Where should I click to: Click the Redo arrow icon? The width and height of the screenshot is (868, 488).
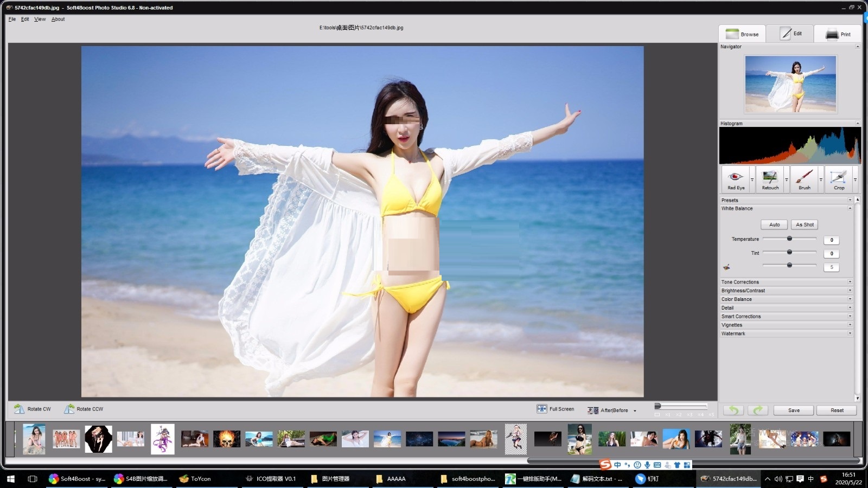pos(758,410)
